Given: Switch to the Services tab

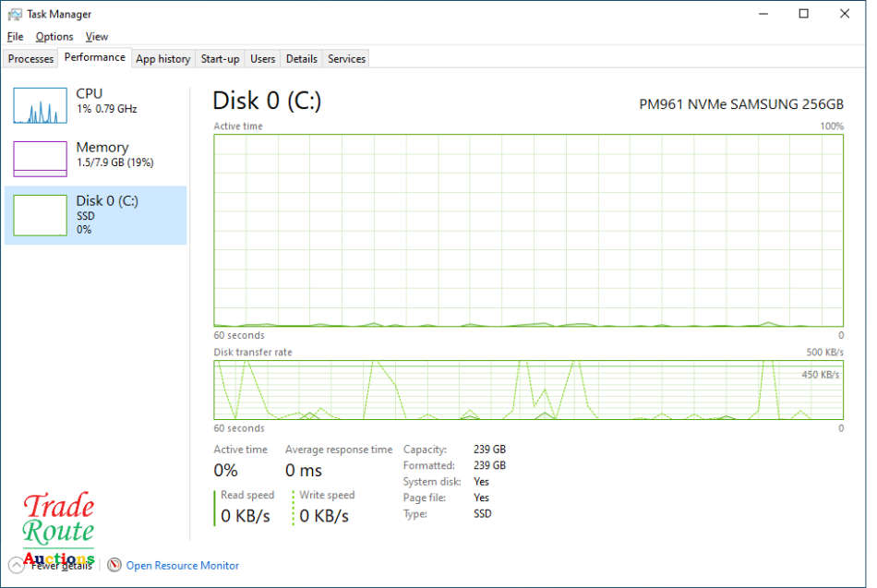Looking at the screenshot, I should click(346, 58).
